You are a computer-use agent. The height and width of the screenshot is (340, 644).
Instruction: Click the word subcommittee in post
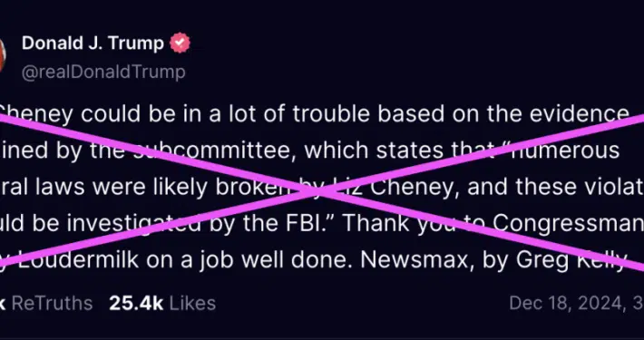click(x=213, y=151)
